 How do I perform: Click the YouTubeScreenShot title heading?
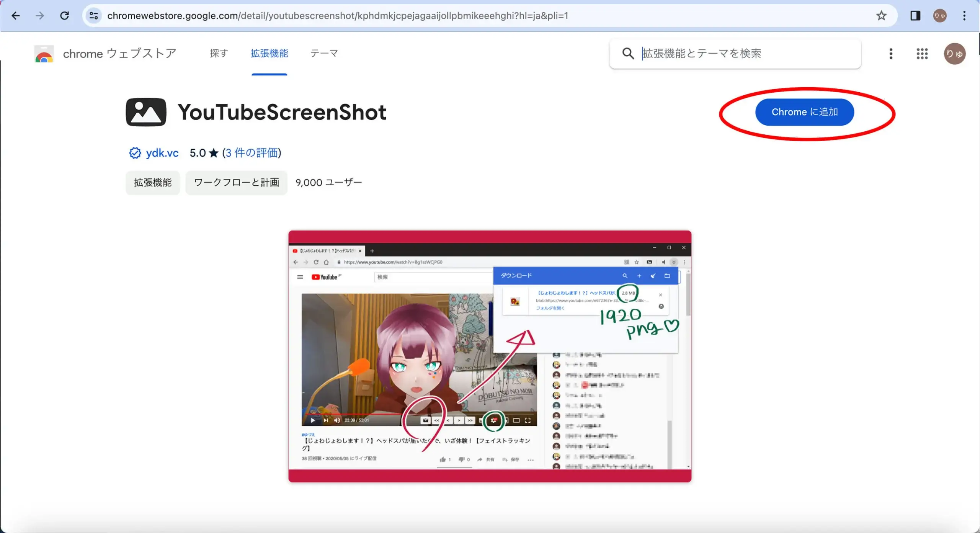point(282,112)
